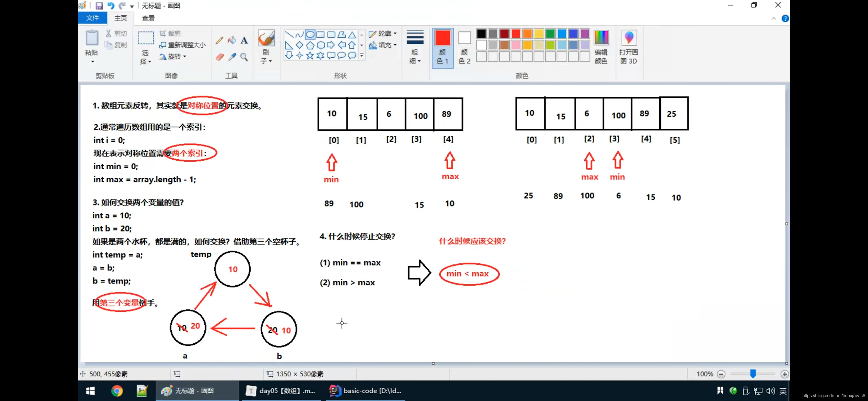The width and height of the screenshot is (868, 401).
Task: Select the Fill with color bucket
Action: coord(232,40)
